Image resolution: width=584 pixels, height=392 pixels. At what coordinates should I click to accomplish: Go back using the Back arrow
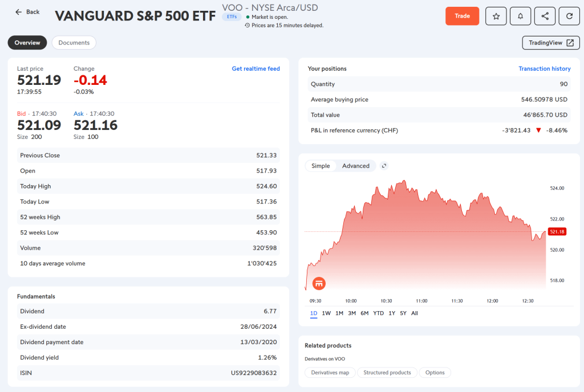pos(27,12)
